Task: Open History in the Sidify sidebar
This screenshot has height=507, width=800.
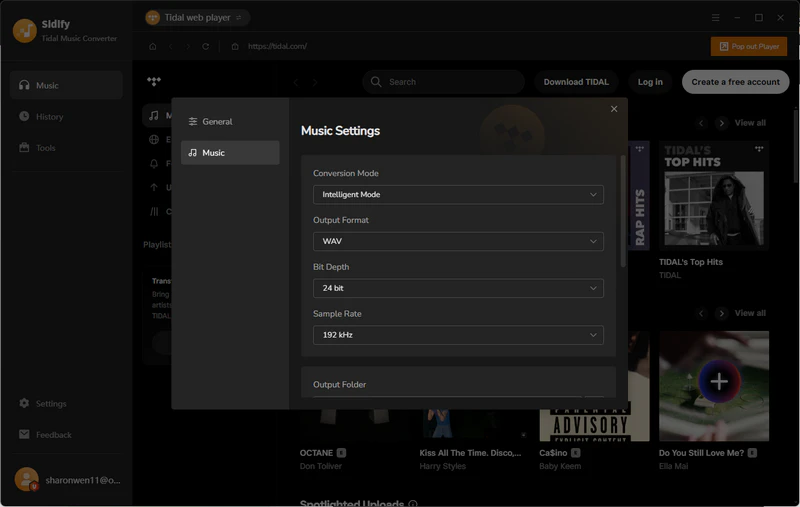Action: (x=66, y=116)
